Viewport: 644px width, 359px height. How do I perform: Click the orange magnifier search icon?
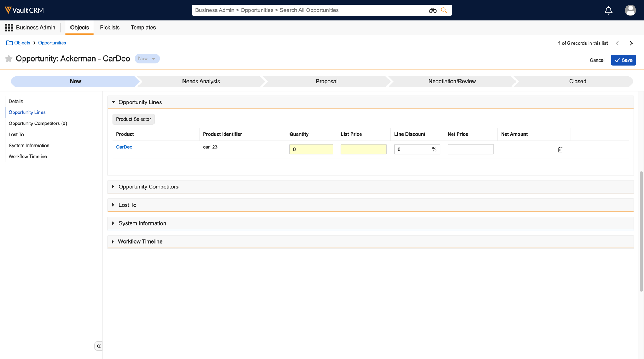(x=444, y=10)
